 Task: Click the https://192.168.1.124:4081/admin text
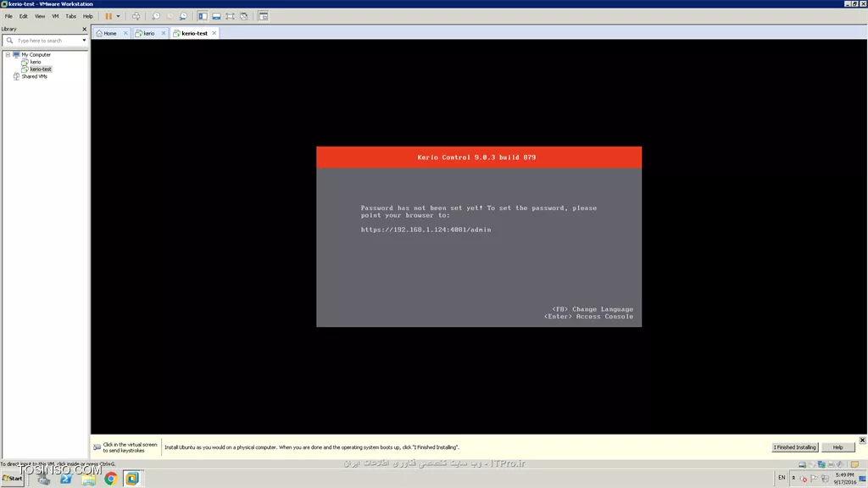click(426, 230)
